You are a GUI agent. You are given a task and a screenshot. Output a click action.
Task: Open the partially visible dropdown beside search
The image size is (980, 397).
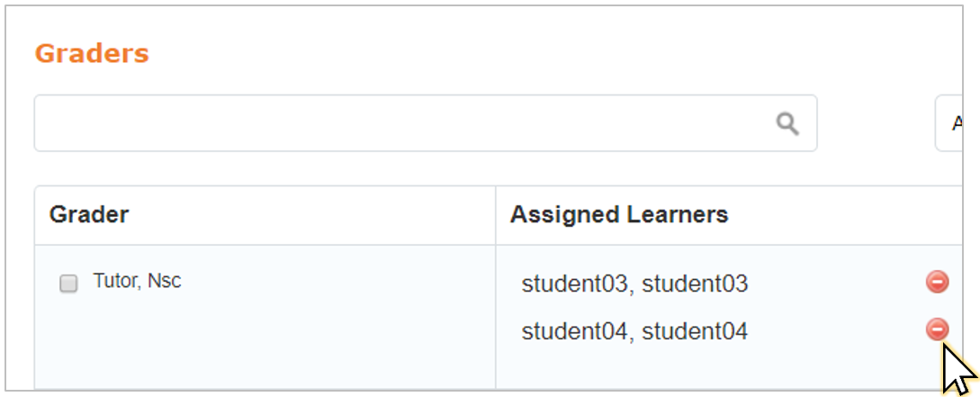point(949,123)
